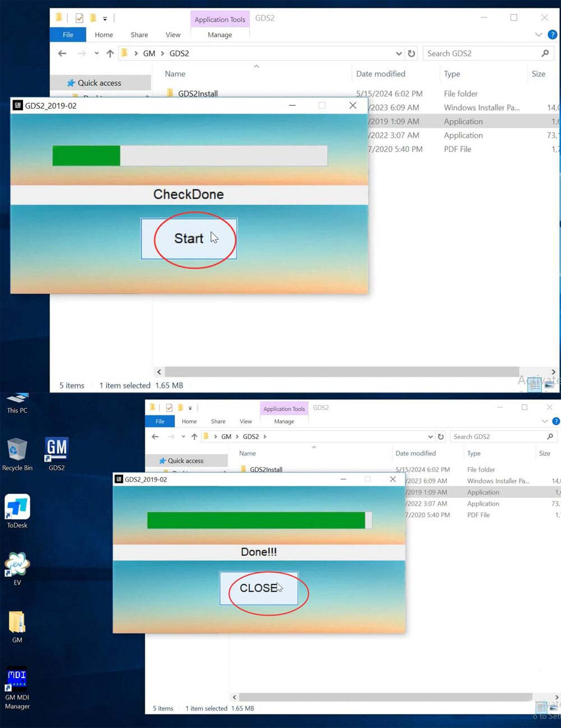Open the recent locations dropdown in the upper Explorer window
This screenshot has width=561, height=728.
pyautogui.click(x=96, y=53)
